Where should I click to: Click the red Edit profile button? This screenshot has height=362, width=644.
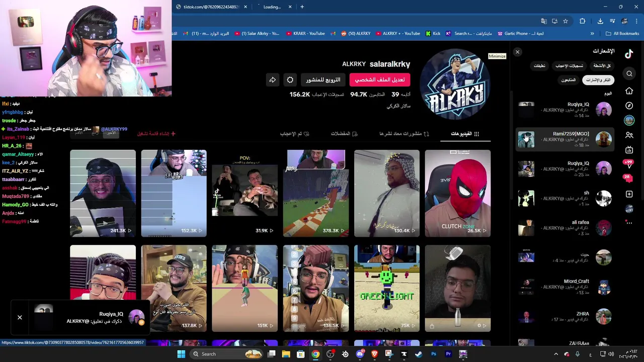380,80
